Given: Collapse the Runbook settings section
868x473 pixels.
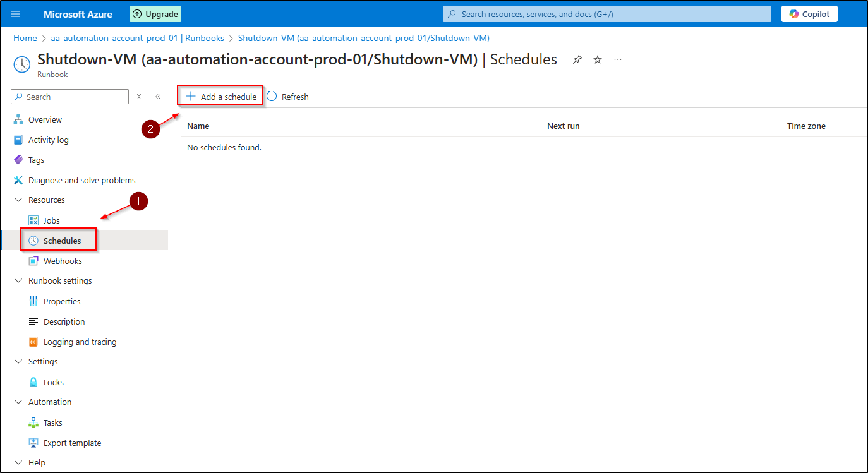Looking at the screenshot, I should coord(18,281).
